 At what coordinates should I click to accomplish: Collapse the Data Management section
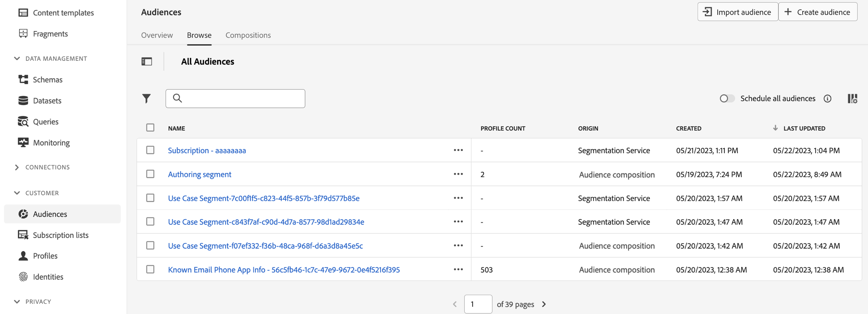click(x=17, y=59)
